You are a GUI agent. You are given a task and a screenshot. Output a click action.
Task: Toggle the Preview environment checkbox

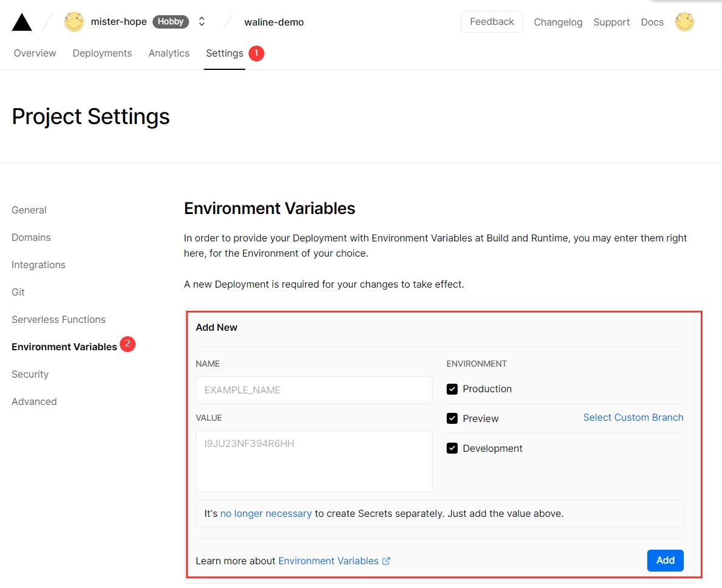(452, 418)
